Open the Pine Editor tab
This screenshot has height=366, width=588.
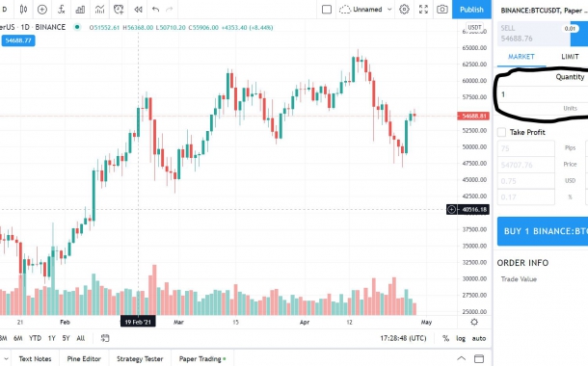84,358
